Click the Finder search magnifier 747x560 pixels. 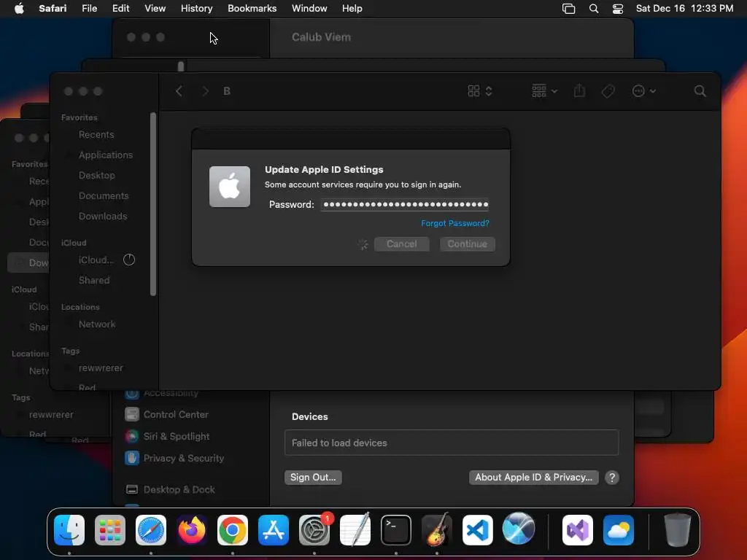[700, 91]
